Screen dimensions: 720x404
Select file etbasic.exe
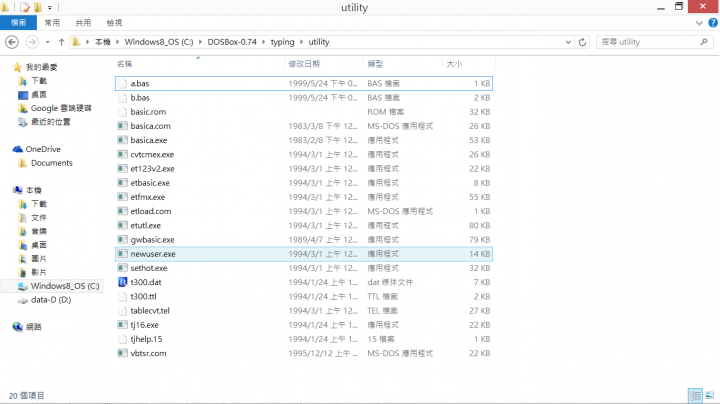pyautogui.click(x=304, y=183)
